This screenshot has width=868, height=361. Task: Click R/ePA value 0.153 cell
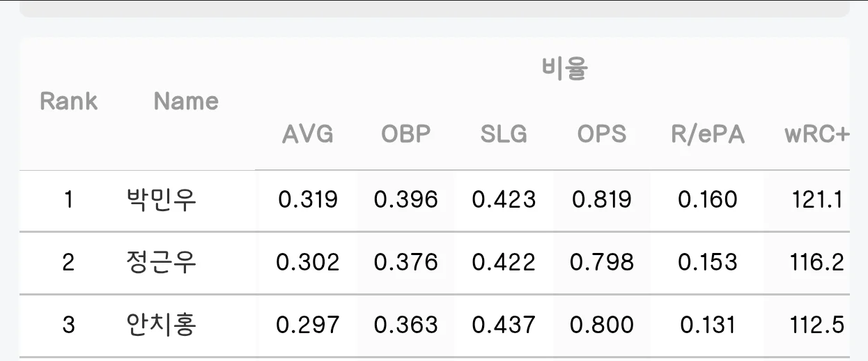point(708,263)
